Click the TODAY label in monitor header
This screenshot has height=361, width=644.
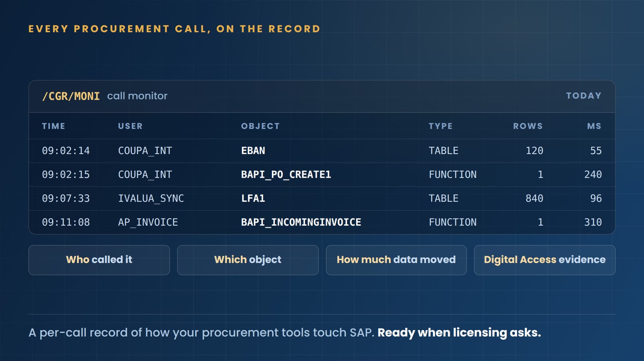(584, 96)
